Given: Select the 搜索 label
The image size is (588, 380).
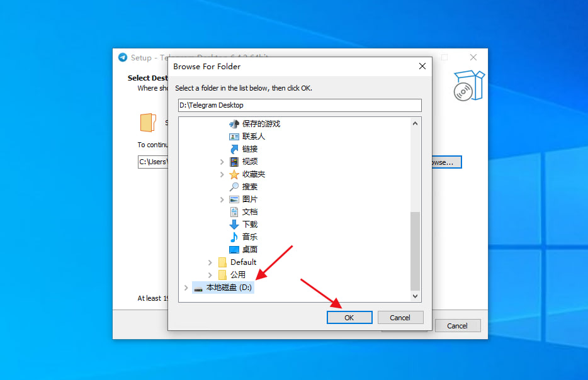Looking at the screenshot, I should click(x=250, y=187).
